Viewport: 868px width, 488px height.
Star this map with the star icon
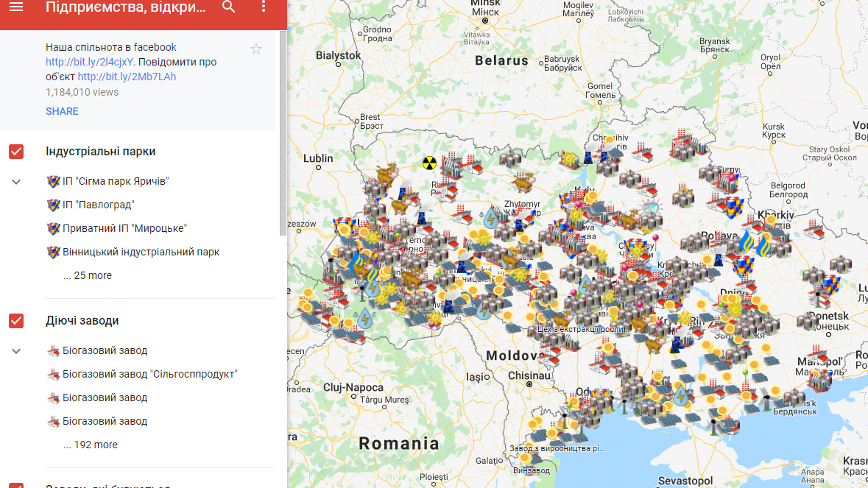pyautogui.click(x=256, y=49)
